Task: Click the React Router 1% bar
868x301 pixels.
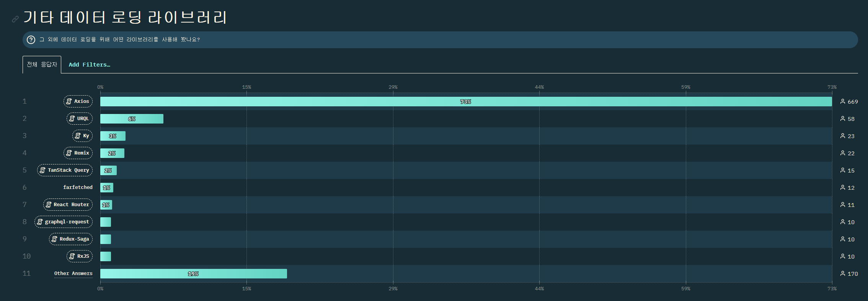Action: (x=106, y=205)
